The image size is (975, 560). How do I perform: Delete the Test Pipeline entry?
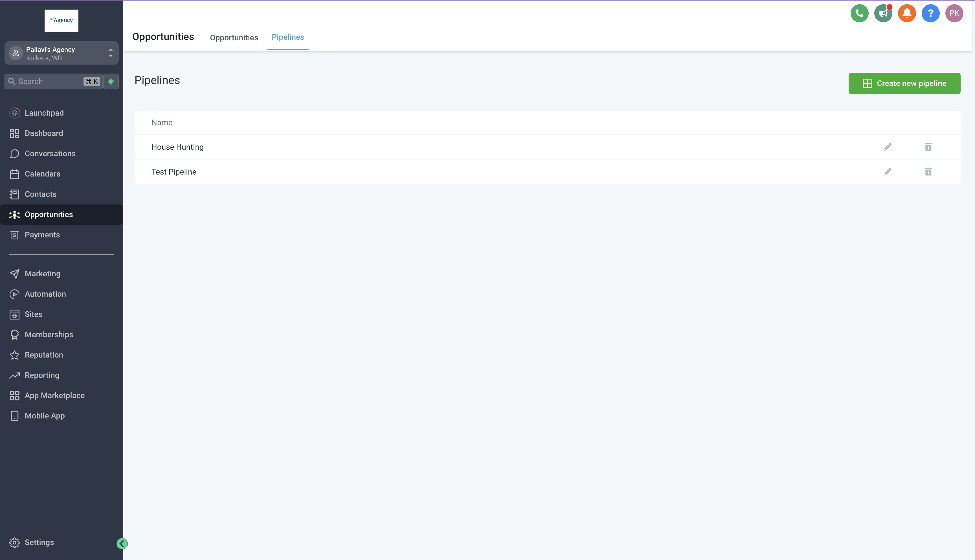928,172
